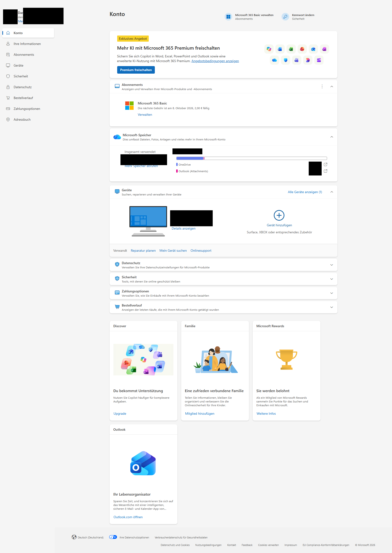Go to Ihre Informationen in the sidebar
392x553 pixels.
pyautogui.click(x=28, y=44)
